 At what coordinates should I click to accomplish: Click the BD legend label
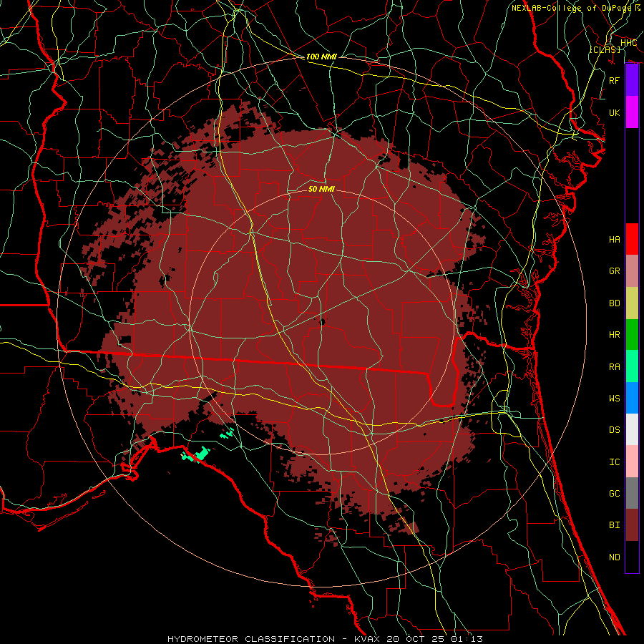point(614,303)
